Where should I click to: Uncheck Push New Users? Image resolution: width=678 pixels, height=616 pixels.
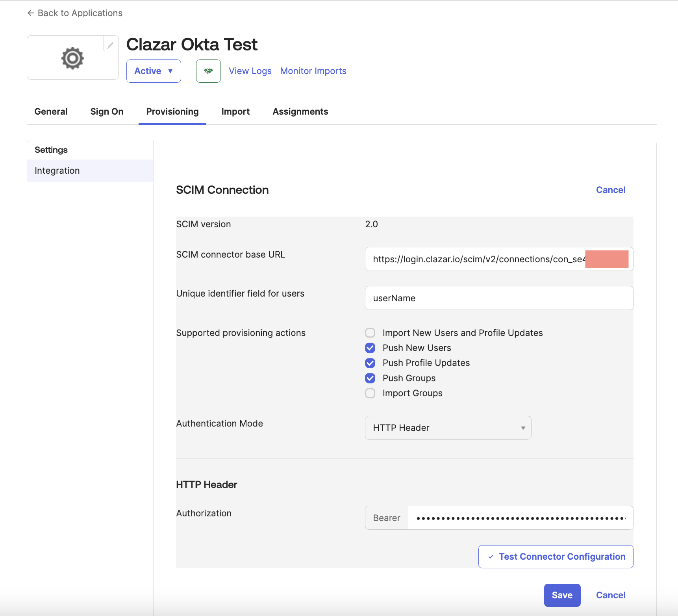tap(370, 348)
